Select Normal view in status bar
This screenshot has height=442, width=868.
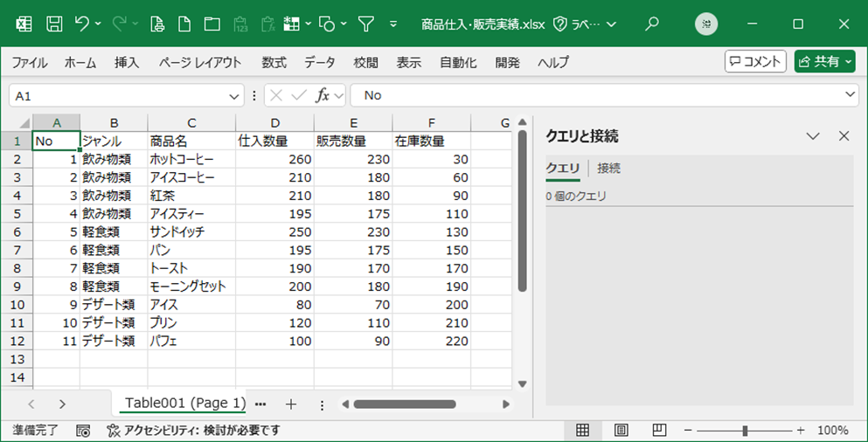[x=582, y=431]
